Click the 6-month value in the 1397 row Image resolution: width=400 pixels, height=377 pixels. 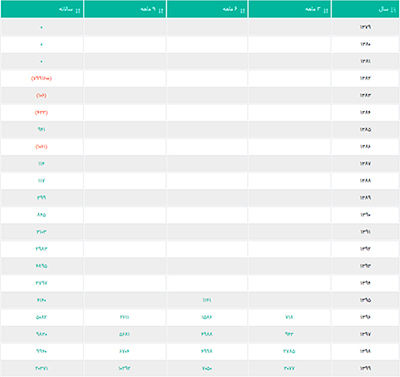point(207,334)
